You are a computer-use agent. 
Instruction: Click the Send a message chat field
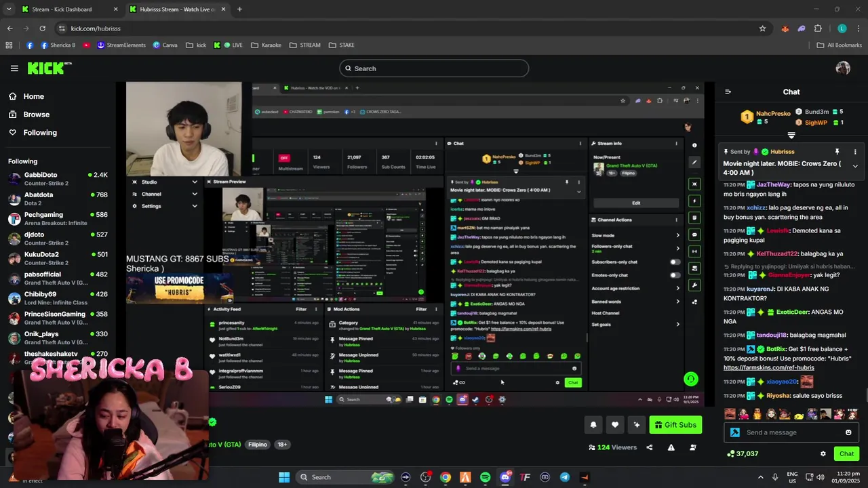(791, 432)
